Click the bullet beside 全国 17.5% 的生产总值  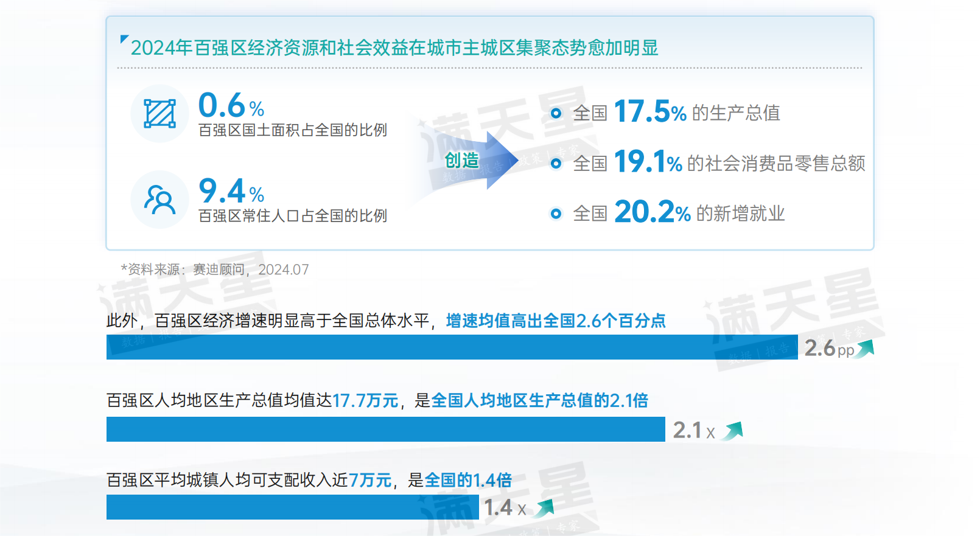[x=556, y=113]
